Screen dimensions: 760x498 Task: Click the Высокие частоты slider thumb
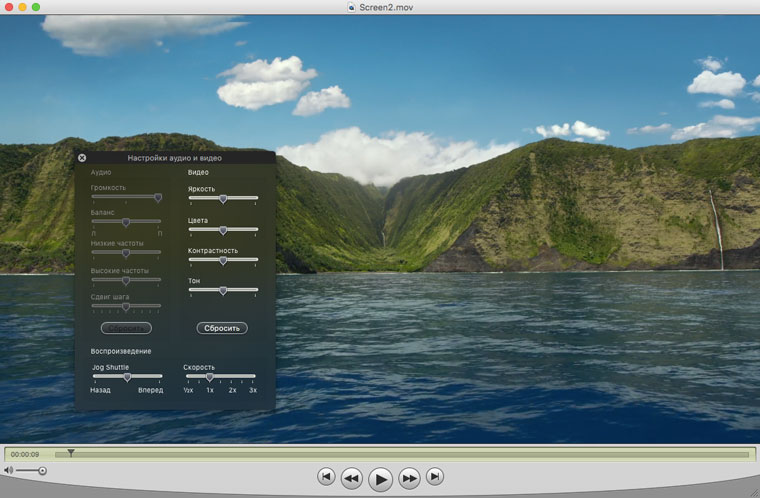tap(126, 280)
